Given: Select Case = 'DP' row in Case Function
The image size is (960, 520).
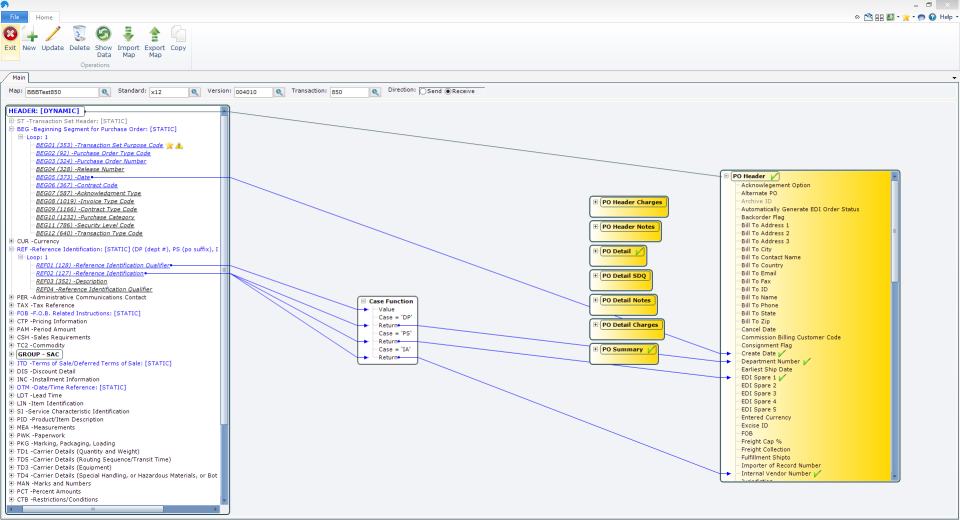Looking at the screenshot, I should (395, 317).
